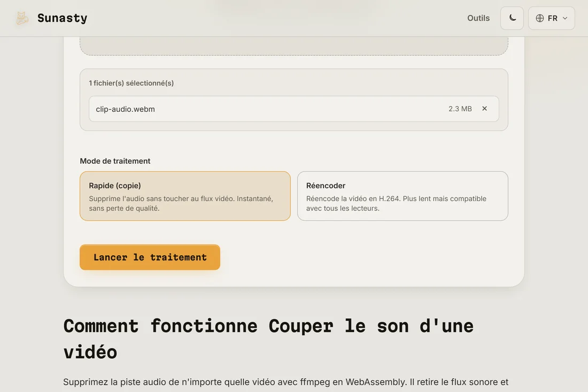Open the Sunasty home link text
Image resolution: width=588 pixels, height=392 pixels.
pyautogui.click(x=62, y=18)
